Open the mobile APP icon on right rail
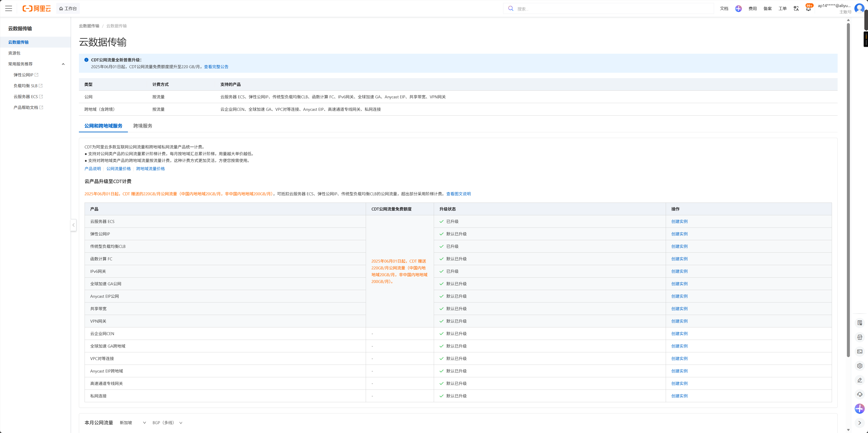Screen dimensions: 868x433 [x=860, y=337]
